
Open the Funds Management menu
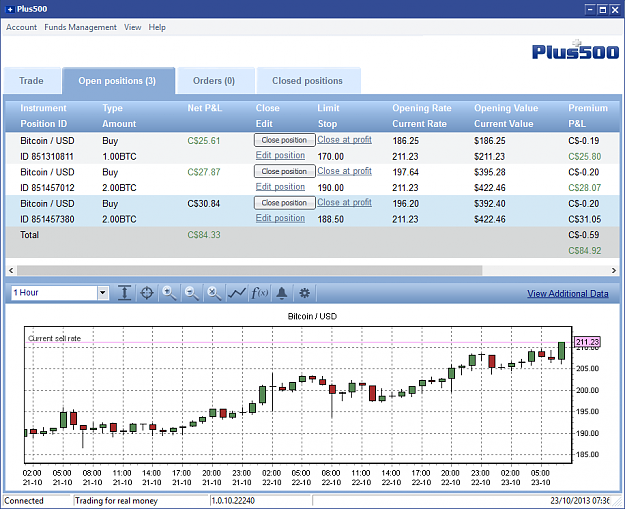click(80, 27)
